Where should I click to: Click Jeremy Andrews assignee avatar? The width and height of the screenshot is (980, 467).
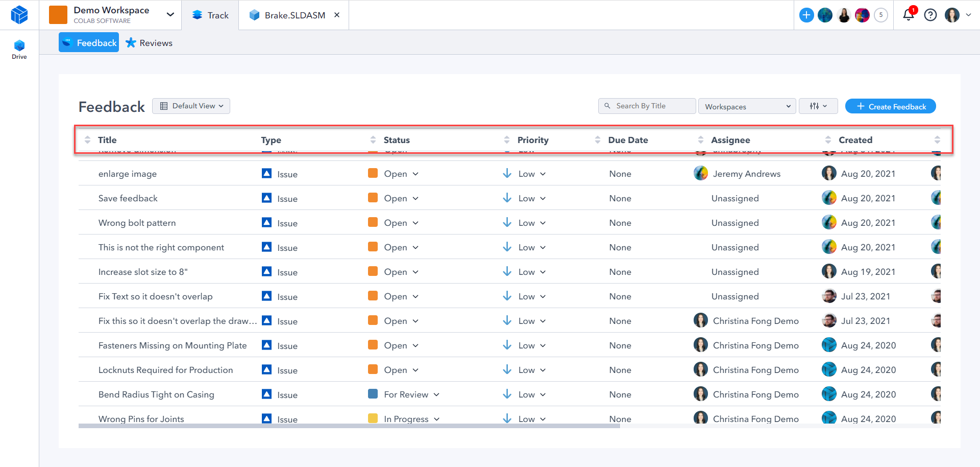701,174
